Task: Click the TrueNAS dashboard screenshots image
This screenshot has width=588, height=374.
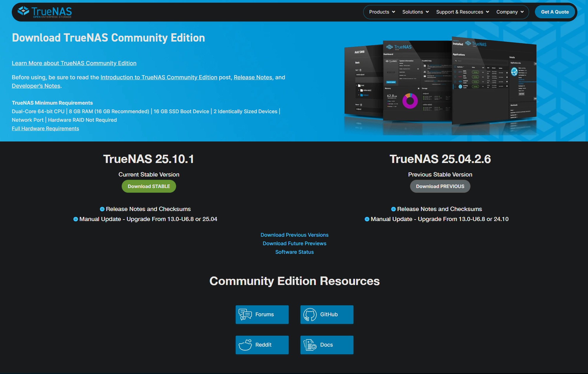Action: coord(440,85)
